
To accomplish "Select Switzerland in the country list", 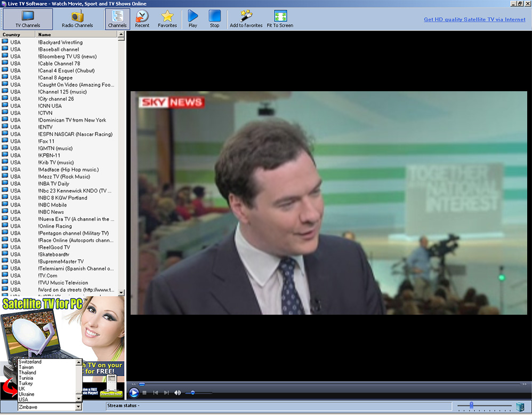I will [30, 362].
